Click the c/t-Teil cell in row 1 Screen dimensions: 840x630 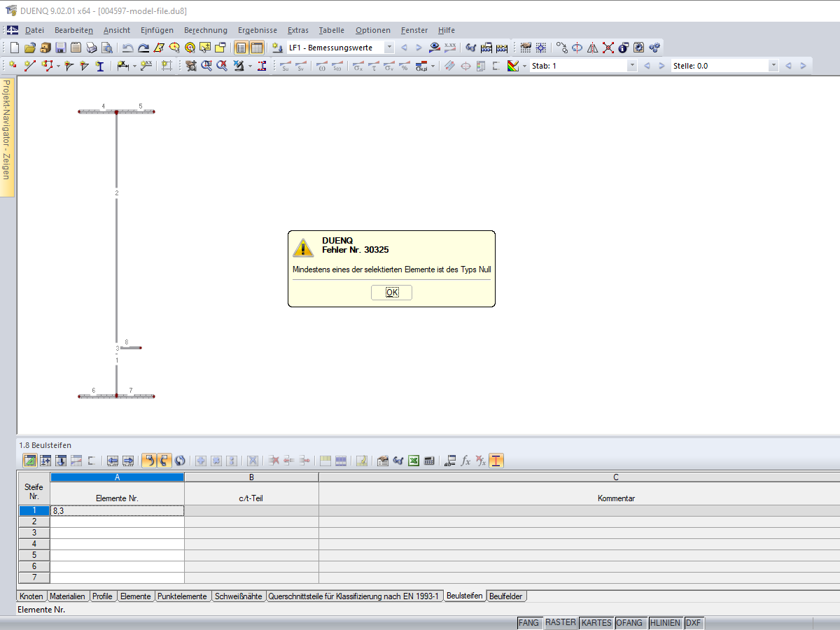[x=251, y=511]
